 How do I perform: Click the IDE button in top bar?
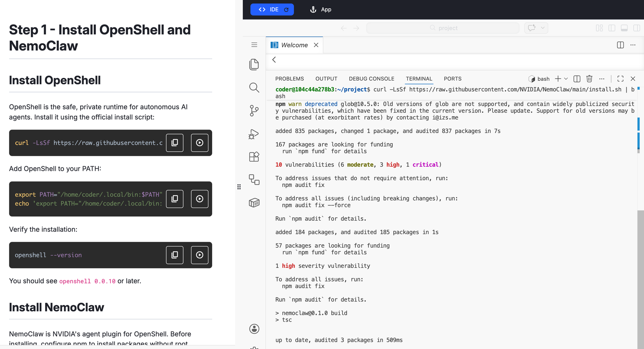pos(272,10)
